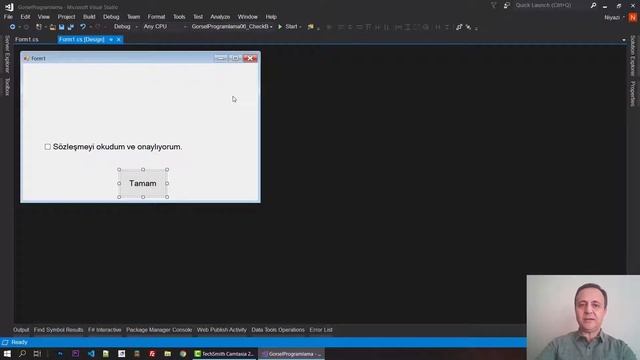The image size is (640, 360).
Task: Open the F# Interactive tab
Action: pyautogui.click(x=105, y=330)
